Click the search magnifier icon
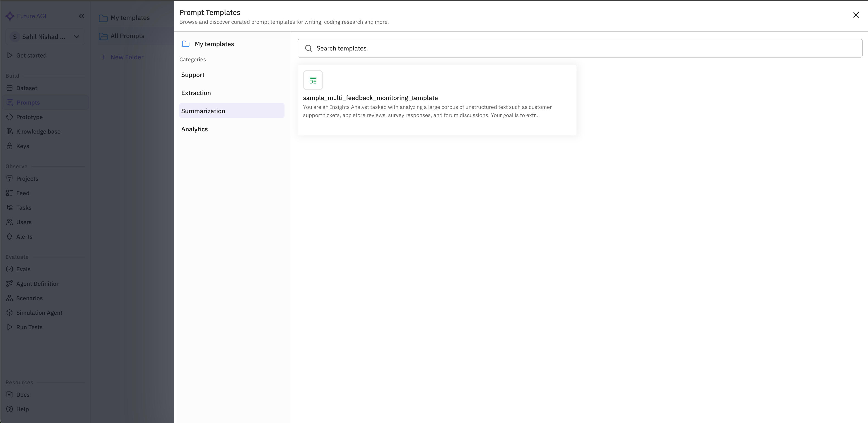The image size is (868, 423). pos(308,48)
